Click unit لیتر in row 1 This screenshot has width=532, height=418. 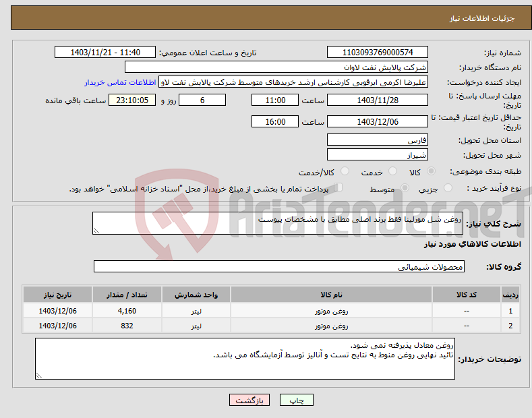click(x=196, y=311)
